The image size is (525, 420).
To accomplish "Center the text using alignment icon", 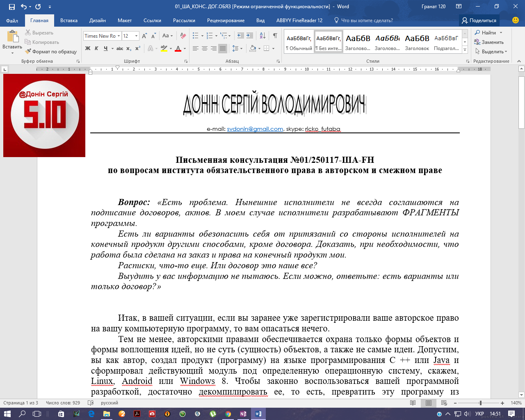I will pyautogui.click(x=205, y=49).
